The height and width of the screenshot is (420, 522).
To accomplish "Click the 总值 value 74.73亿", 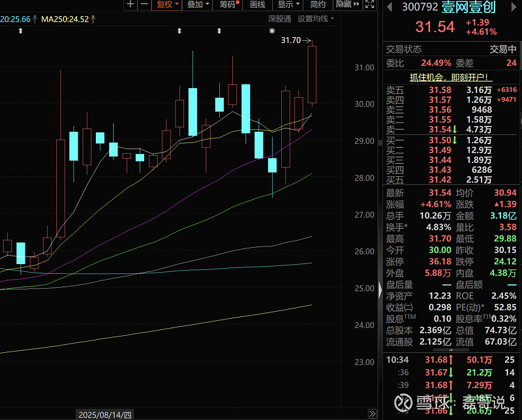I will pyautogui.click(x=500, y=331).
